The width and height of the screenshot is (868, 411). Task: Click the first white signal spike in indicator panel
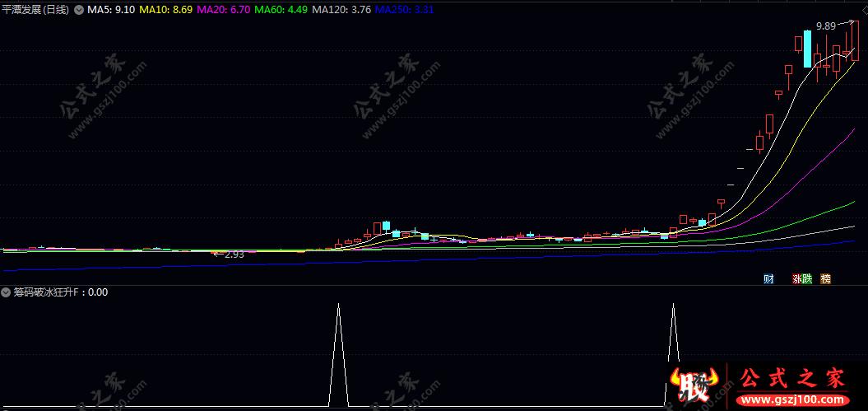[x=339, y=354]
